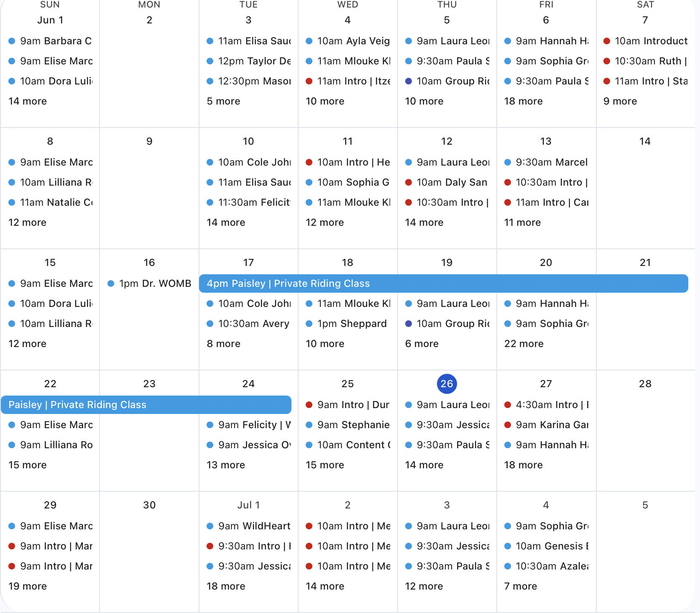Open the 10am Content event on June 25

353,445
